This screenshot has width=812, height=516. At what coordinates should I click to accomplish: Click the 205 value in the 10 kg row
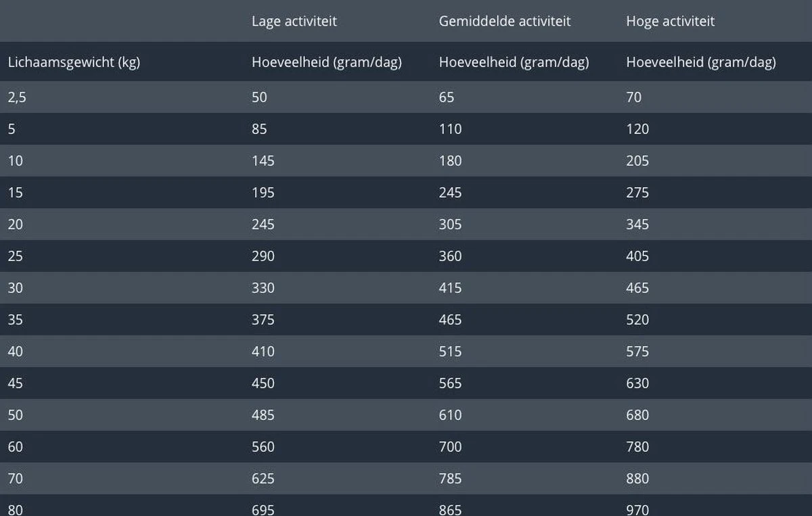[637, 161]
